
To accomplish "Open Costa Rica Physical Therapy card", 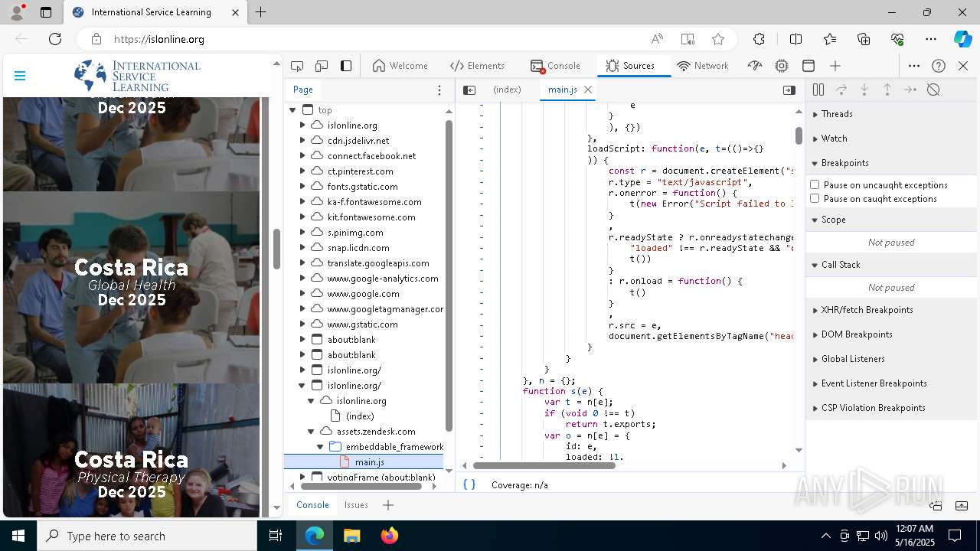I will [132, 450].
